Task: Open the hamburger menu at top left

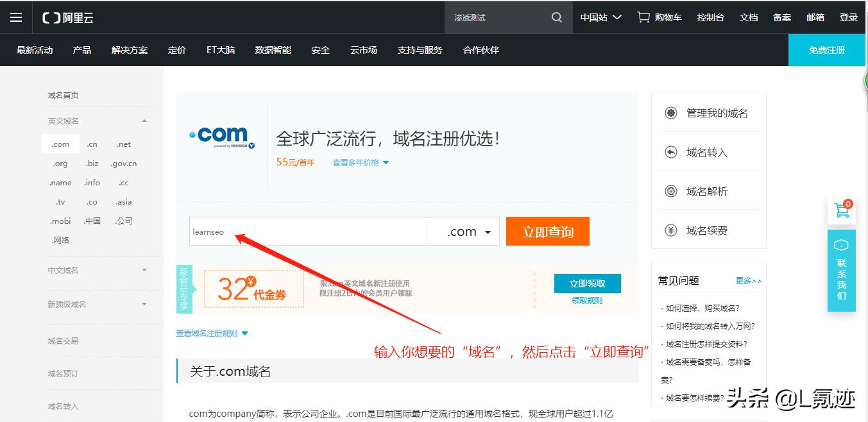Action: (x=16, y=17)
